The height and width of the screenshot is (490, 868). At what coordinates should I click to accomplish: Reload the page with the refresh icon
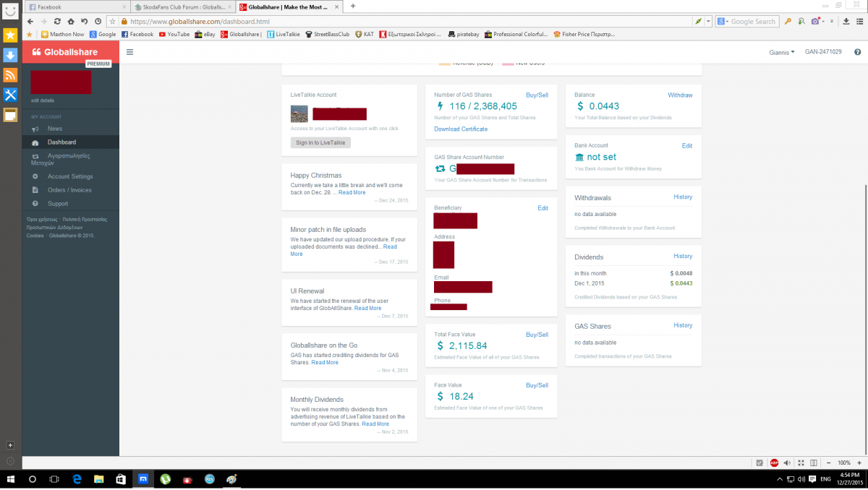(58, 22)
